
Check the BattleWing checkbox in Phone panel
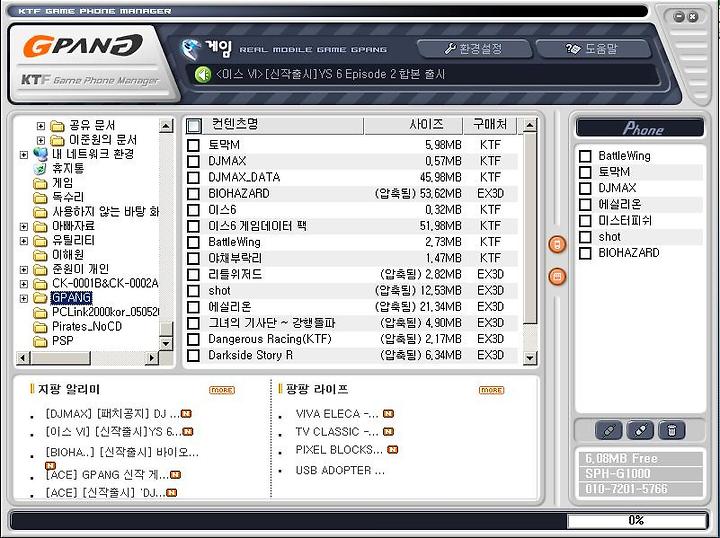585,156
